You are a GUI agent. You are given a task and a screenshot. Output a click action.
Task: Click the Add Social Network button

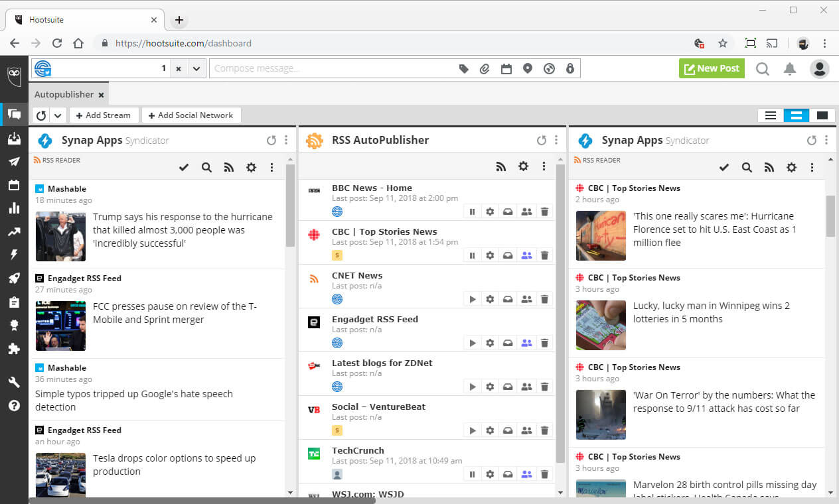tap(191, 115)
